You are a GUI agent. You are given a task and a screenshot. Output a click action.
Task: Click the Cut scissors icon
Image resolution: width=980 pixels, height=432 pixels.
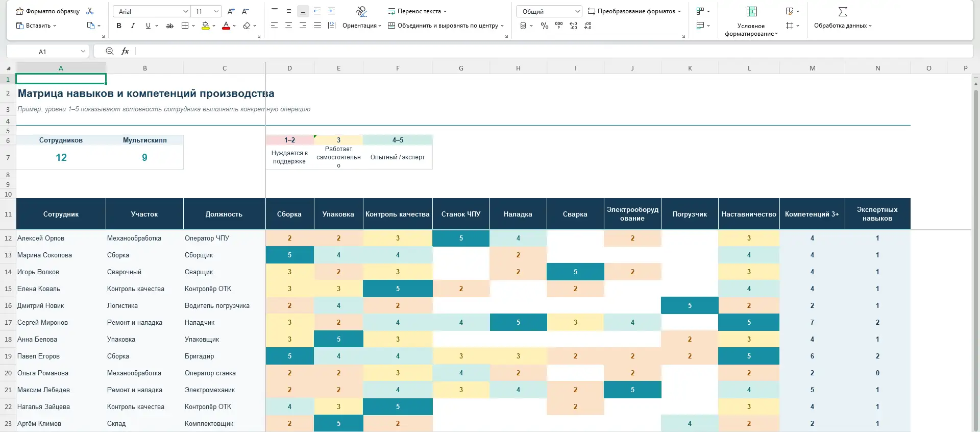(x=90, y=11)
